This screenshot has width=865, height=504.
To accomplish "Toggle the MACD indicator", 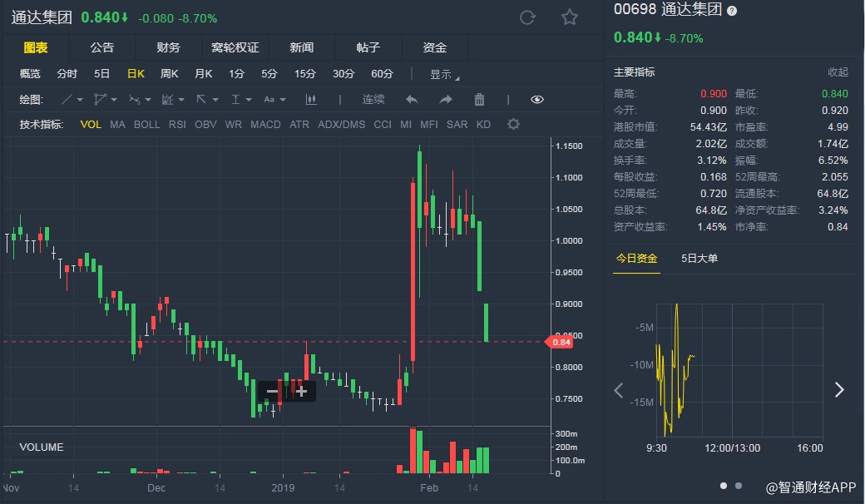I will coord(265,125).
